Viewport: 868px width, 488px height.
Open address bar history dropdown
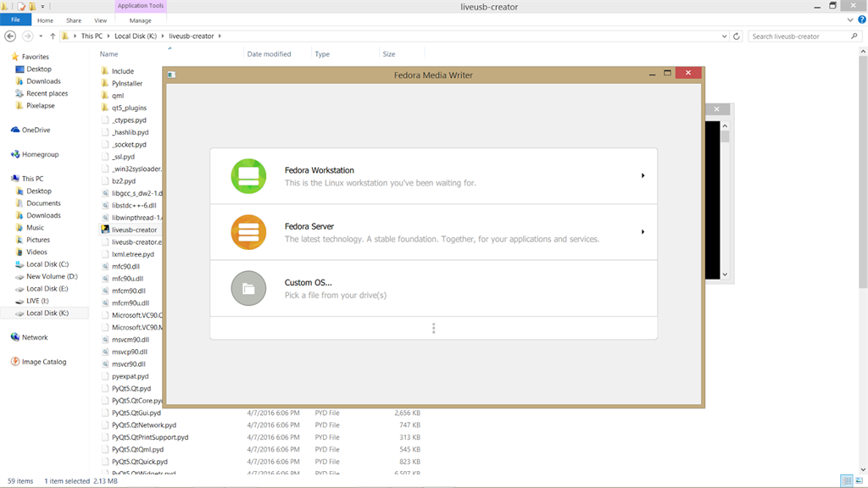click(724, 36)
